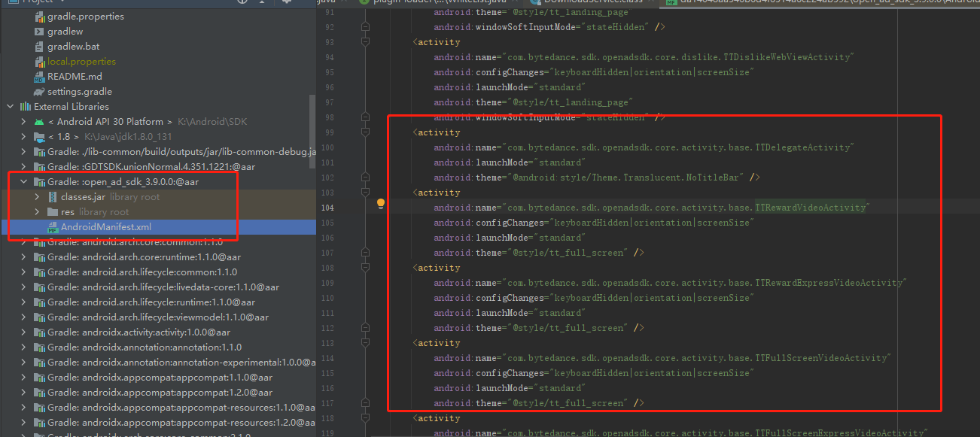Click the settings.gradle elephant icon

(39, 92)
